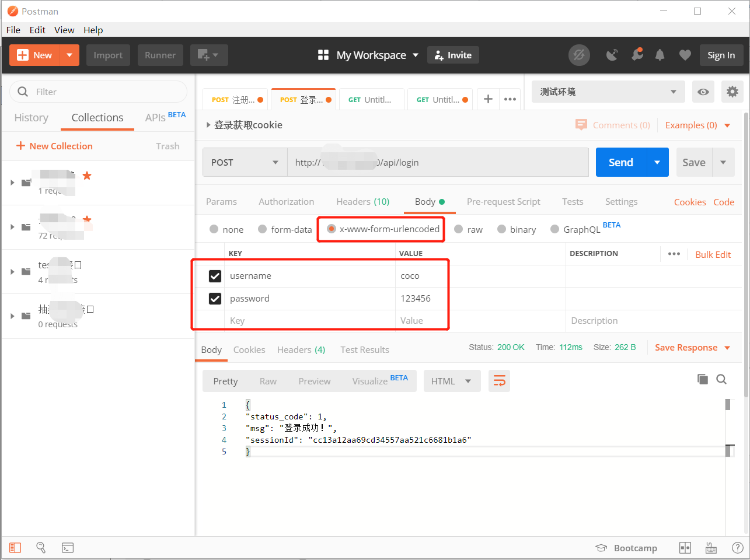Open the 测试环境 environment dropdown
The image size is (750, 560).
pos(607,92)
